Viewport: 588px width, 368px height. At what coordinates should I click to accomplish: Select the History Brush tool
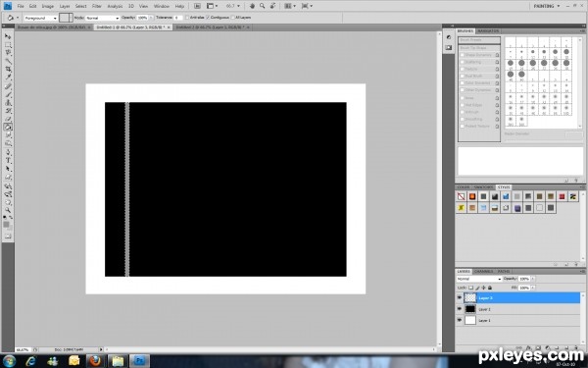pyautogui.click(x=8, y=111)
